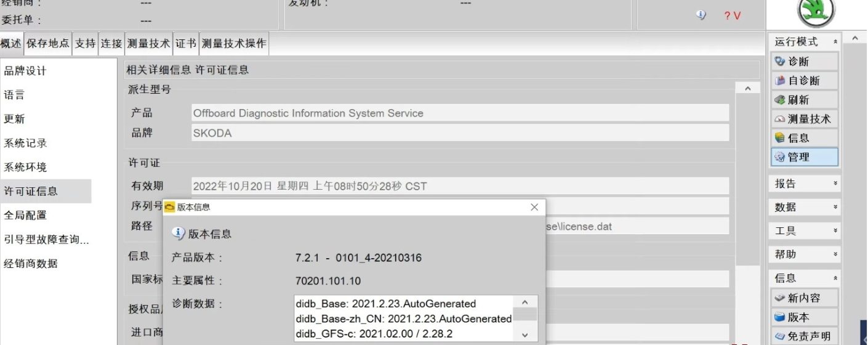
Task: Select the Admin (管理) icon button
Action: [803, 157]
